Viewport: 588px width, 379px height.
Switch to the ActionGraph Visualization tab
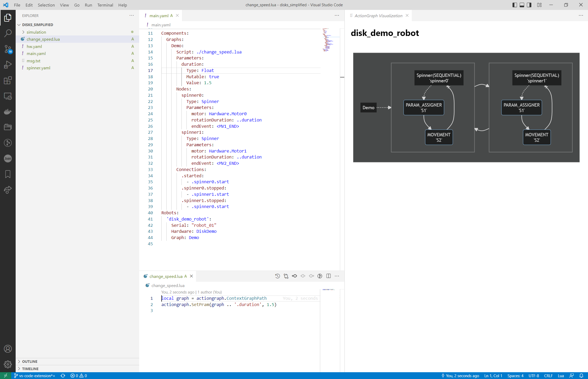pyautogui.click(x=378, y=16)
